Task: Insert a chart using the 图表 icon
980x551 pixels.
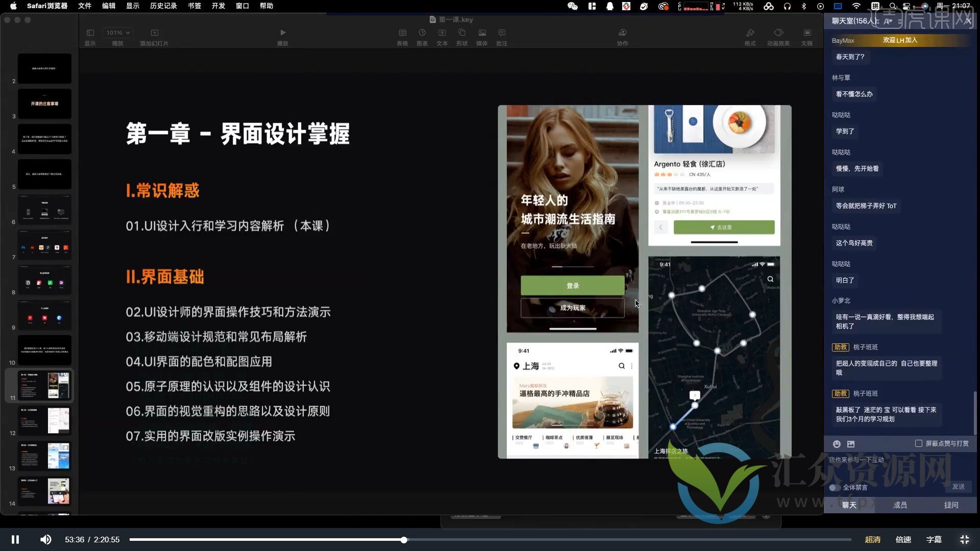Action: coord(422,32)
